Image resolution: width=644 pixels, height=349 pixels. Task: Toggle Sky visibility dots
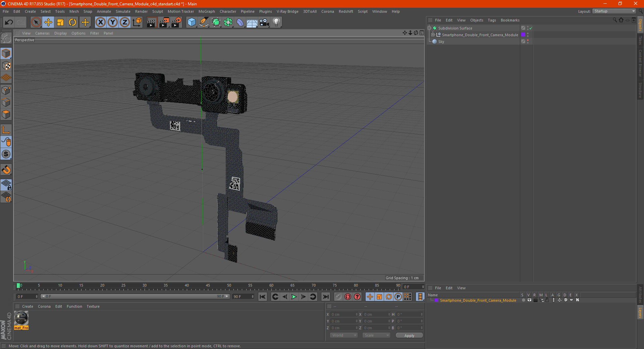click(x=528, y=41)
